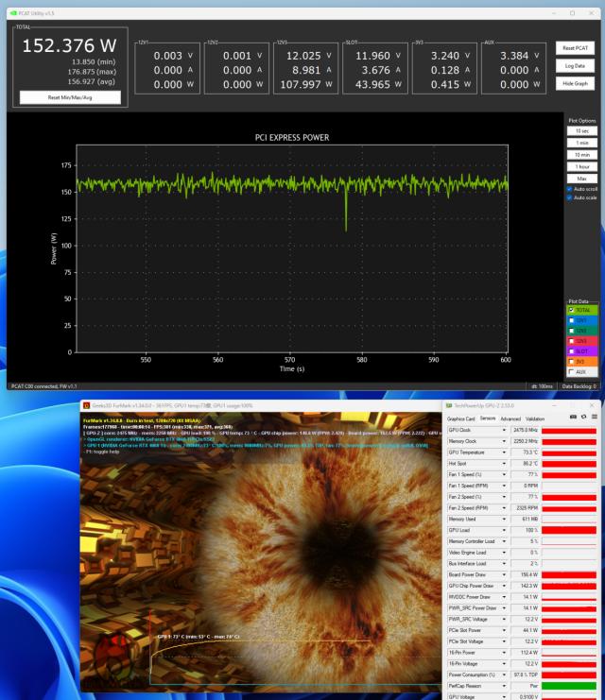Image resolution: width=605 pixels, height=700 pixels.
Task: Click the GPU-Z screenshot camera icon
Action: click(x=575, y=418)
